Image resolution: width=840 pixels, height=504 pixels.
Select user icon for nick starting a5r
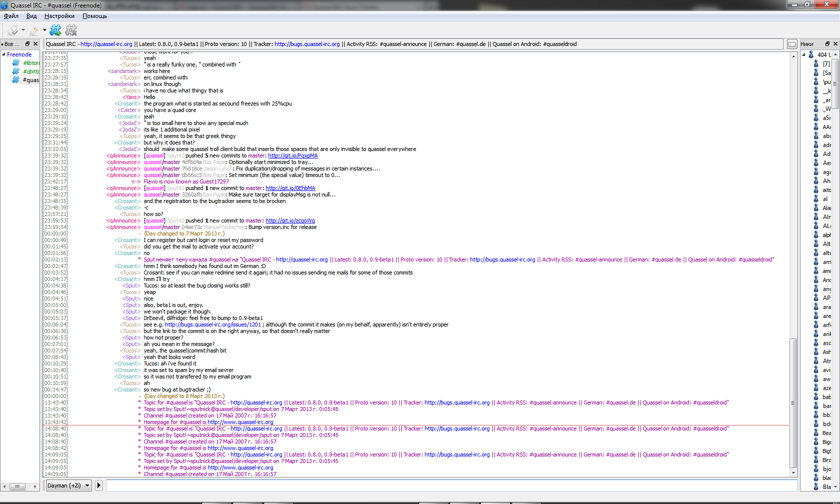click(x=816, y=117)
